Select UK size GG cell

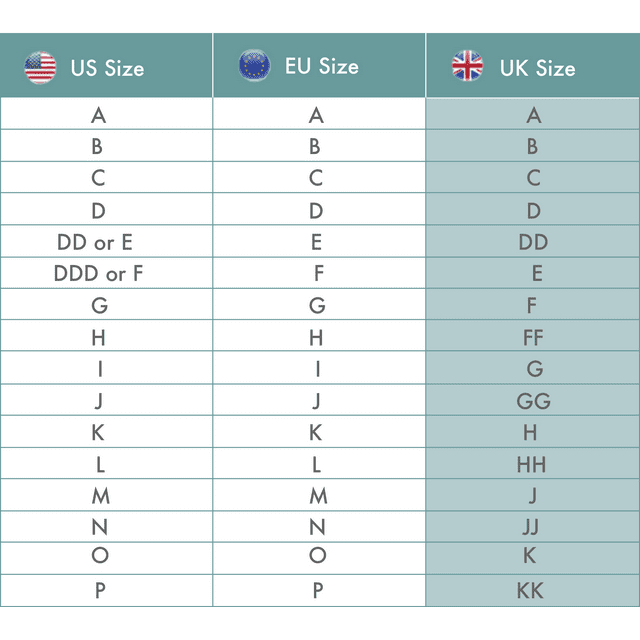point(533,401)
